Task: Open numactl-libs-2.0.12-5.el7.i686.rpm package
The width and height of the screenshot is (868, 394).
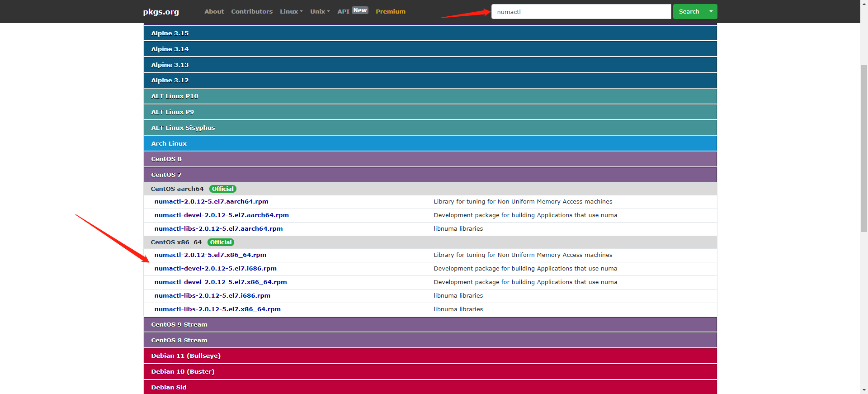Action: click(212, 296)
